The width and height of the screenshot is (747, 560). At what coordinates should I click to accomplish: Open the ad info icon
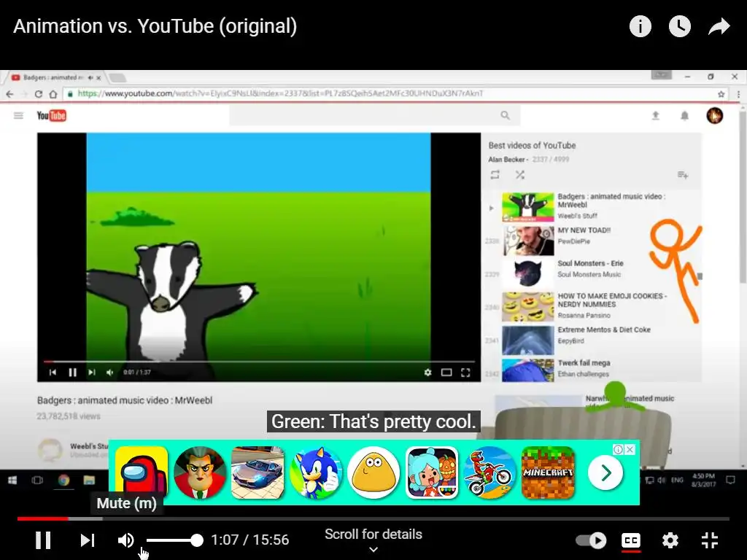(x=619, y=449)
